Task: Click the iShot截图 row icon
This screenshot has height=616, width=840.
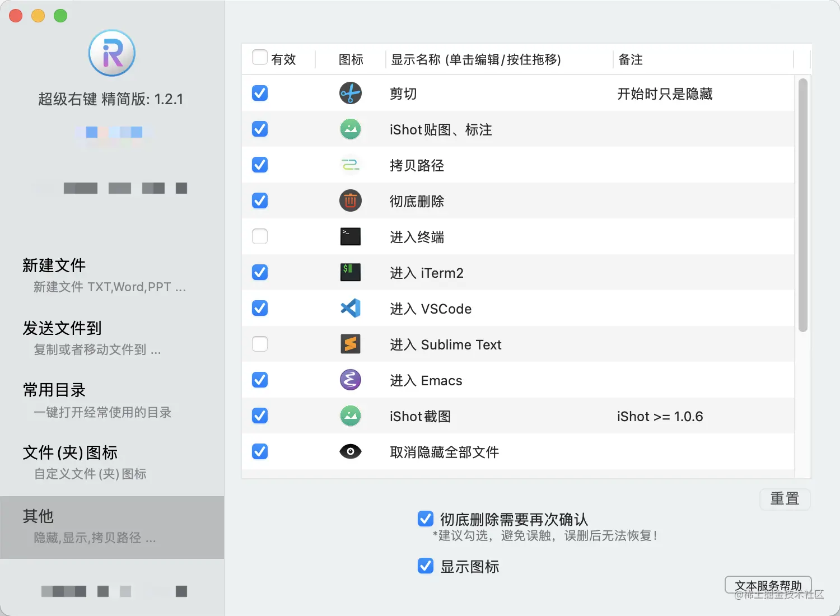Action: [351, 416]
